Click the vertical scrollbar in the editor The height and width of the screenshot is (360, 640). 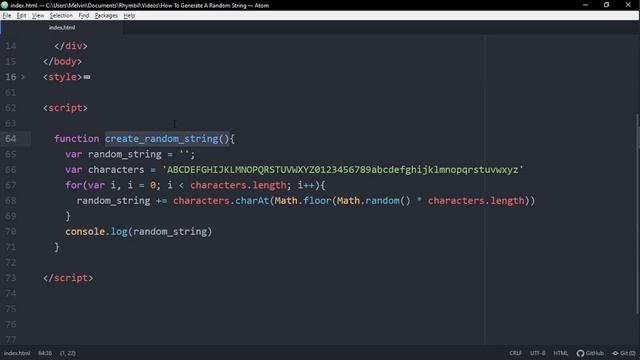point(638,214)
